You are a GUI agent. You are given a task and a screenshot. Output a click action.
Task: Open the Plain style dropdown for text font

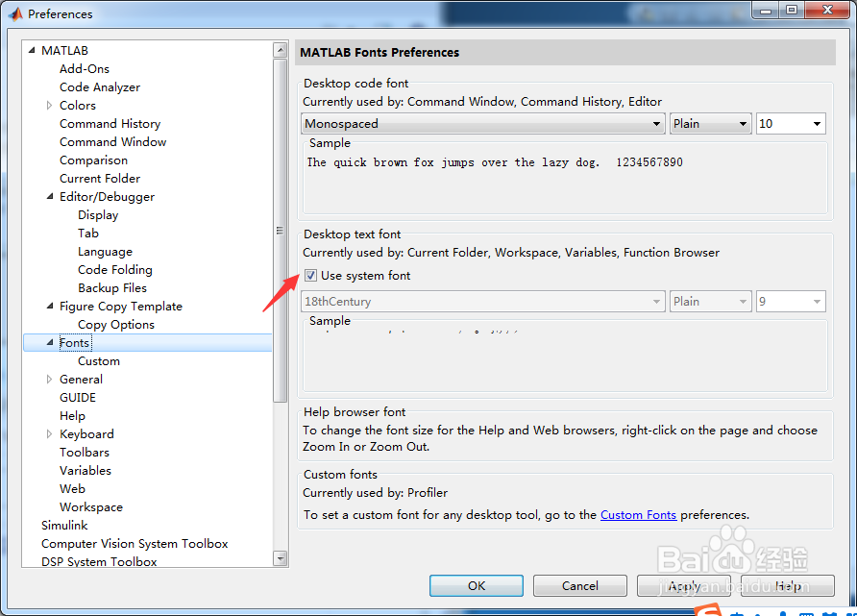coord(709,301)
